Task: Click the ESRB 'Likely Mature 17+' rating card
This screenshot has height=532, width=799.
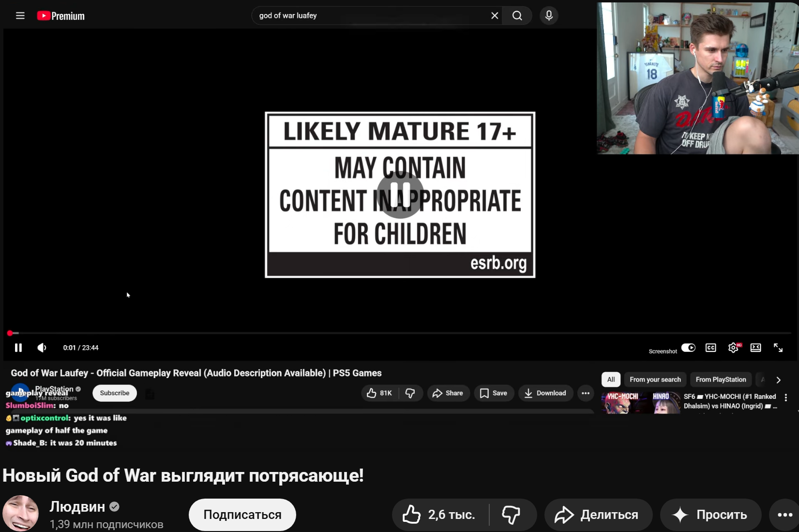Action: 400,195
